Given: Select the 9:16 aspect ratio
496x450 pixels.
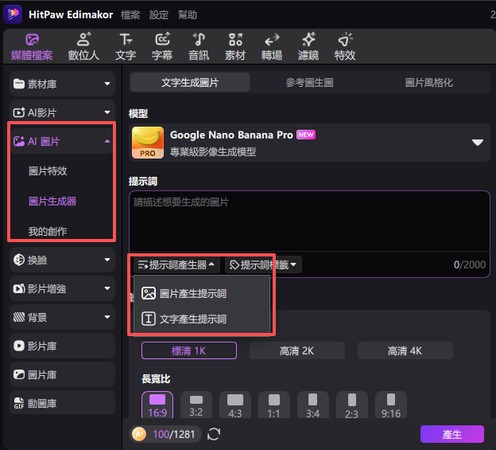Looking at the screenshot, I should pyautogui.click(x=391, y=405).
